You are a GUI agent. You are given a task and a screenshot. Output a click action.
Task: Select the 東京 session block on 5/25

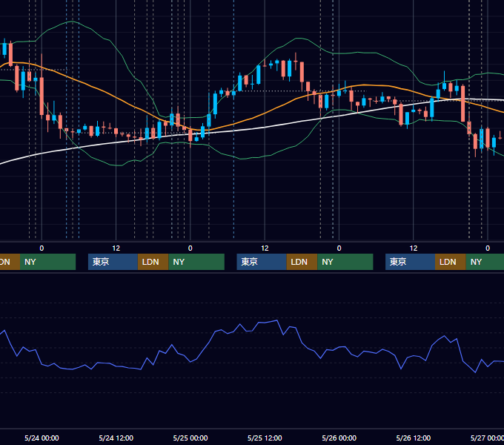click(x=262, y=262)
